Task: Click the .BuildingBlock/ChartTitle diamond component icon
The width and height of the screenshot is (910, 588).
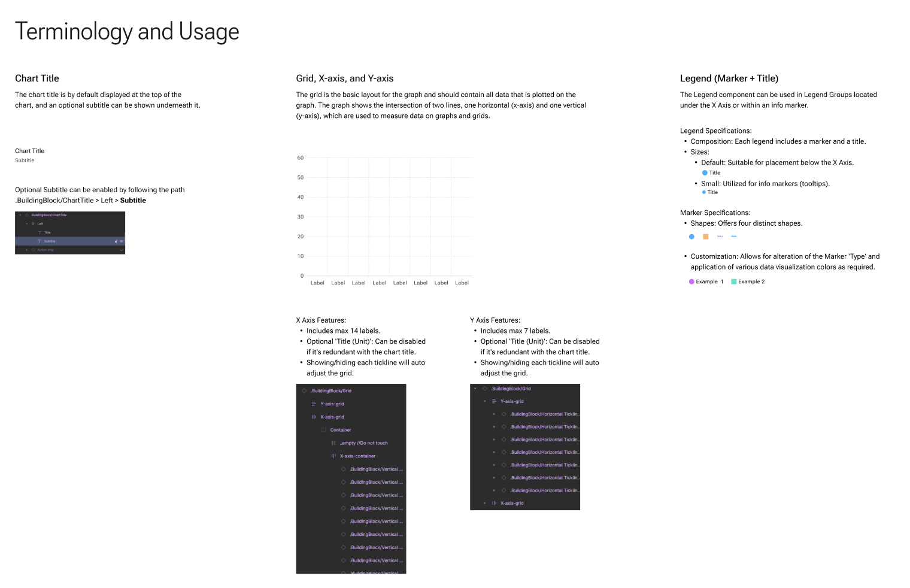Action: point(26,215)
